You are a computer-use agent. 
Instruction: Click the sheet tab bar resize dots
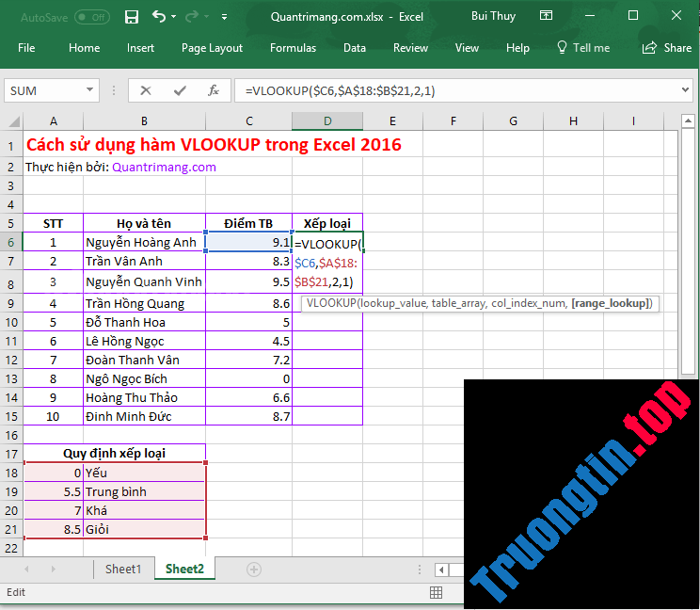(x=420, y=570)
